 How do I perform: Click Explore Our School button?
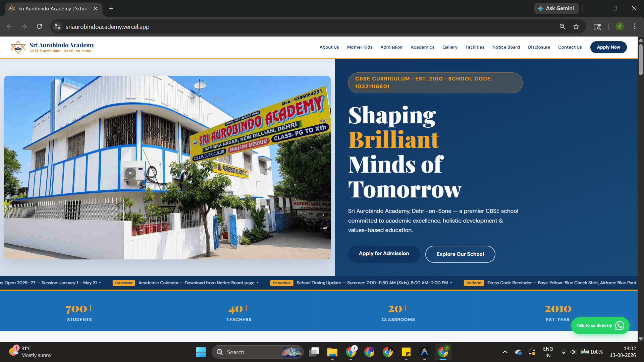coord(460,254)
